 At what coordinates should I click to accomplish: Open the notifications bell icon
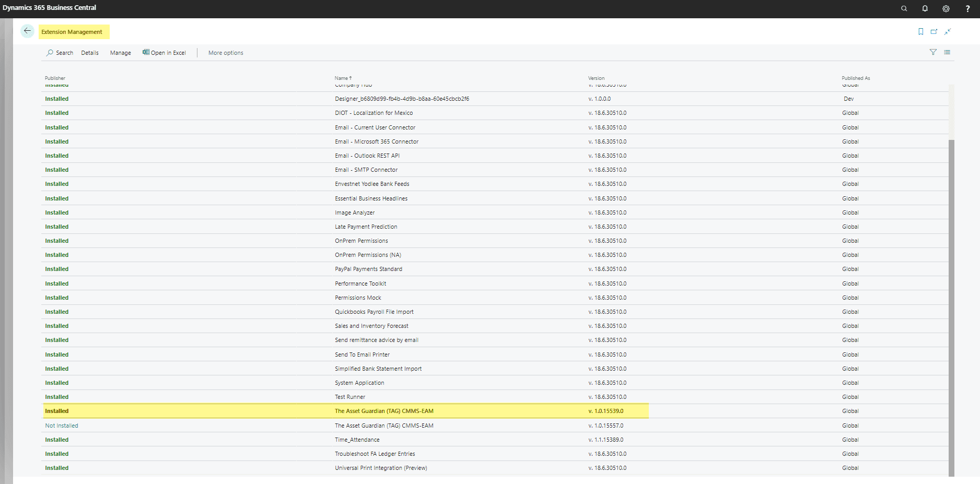(925, 8)
